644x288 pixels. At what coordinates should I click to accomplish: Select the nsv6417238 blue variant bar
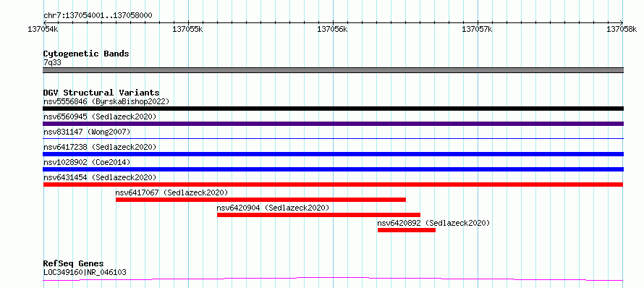tap(333, 154)
